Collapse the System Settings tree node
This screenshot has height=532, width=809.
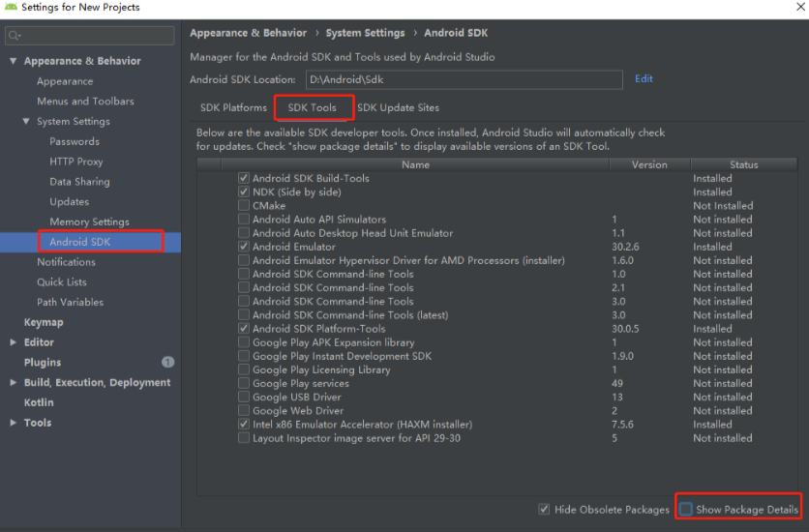click(x=26, y=121)
